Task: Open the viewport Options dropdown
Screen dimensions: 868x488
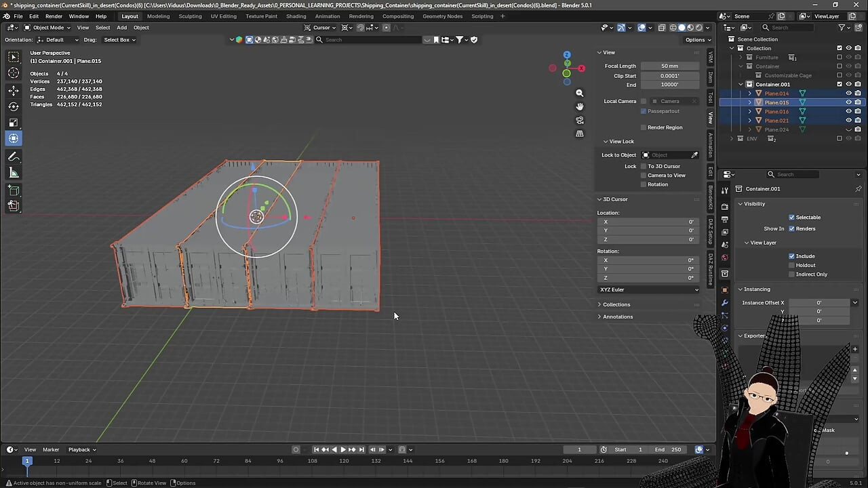Action: pos(697,40)
